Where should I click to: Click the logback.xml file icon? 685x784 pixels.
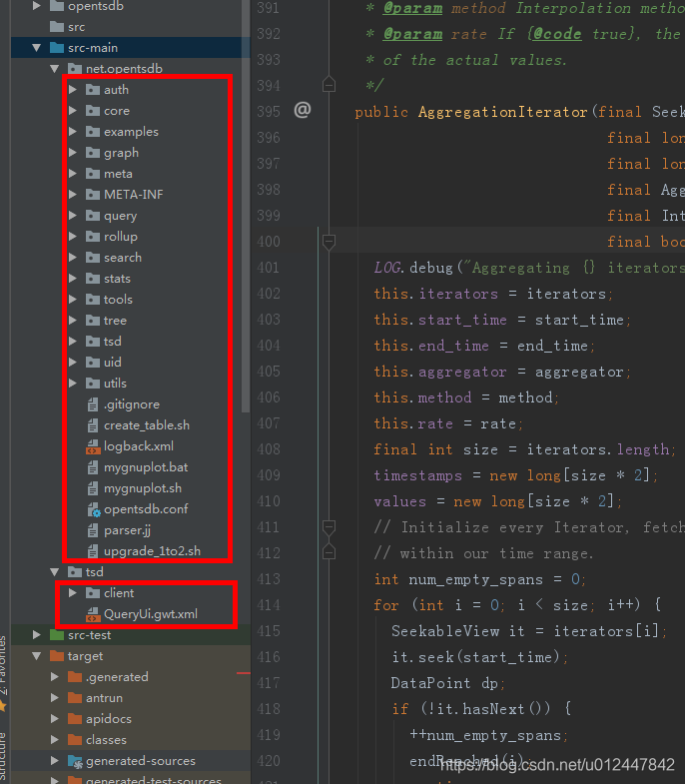(x=93, y=446)
